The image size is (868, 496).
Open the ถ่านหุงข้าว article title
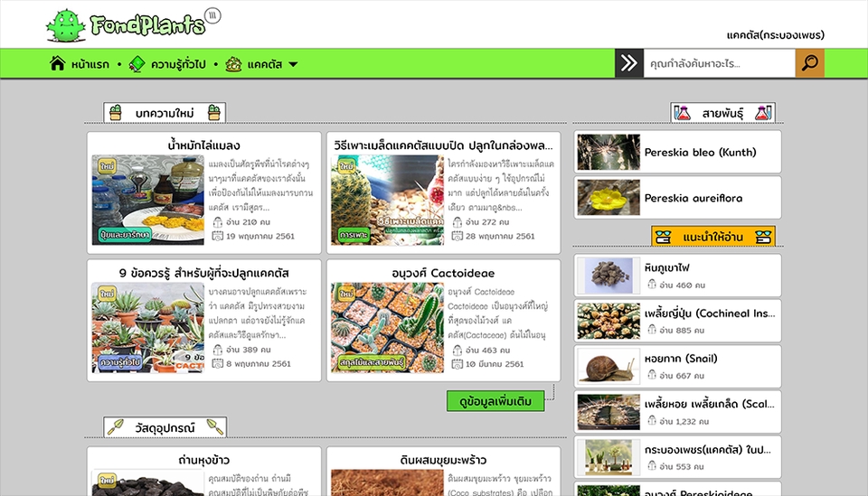(203, 460)
